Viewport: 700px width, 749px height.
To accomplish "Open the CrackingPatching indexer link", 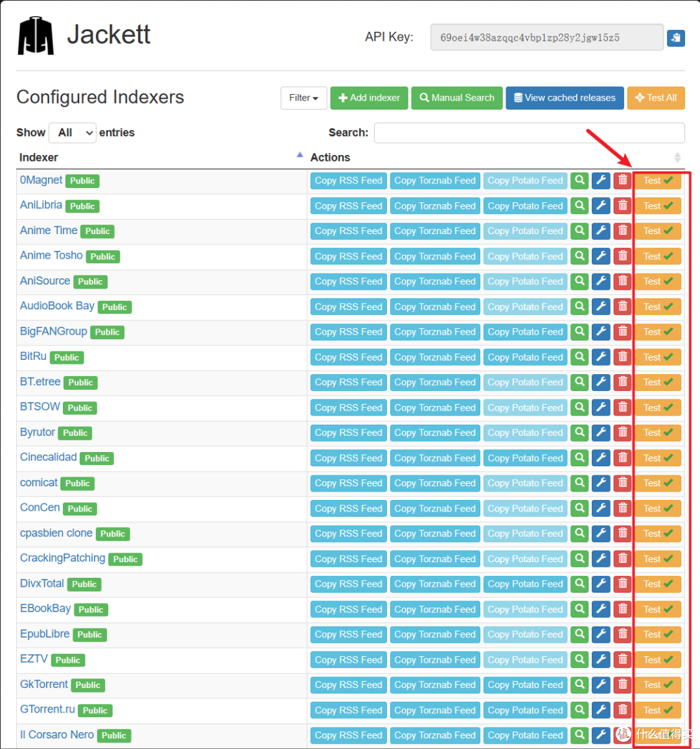I will [63, 558].
